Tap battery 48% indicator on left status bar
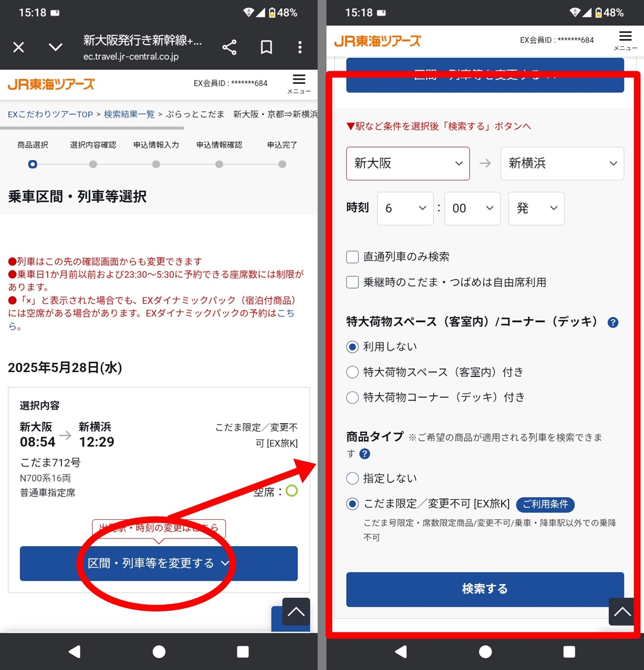 pos(283,12)
